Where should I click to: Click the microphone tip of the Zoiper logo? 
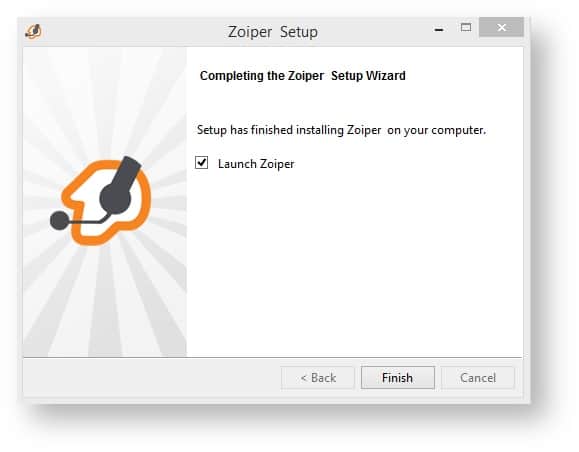point(59,220)
